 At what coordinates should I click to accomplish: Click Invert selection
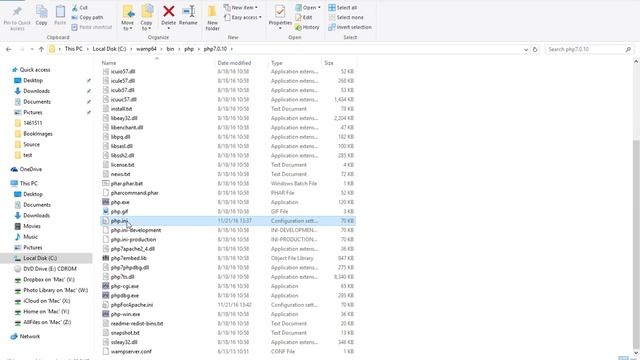350,27
